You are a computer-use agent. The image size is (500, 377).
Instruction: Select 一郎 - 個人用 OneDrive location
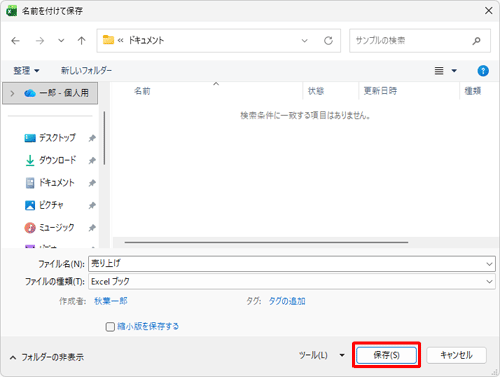click(50, 93)
